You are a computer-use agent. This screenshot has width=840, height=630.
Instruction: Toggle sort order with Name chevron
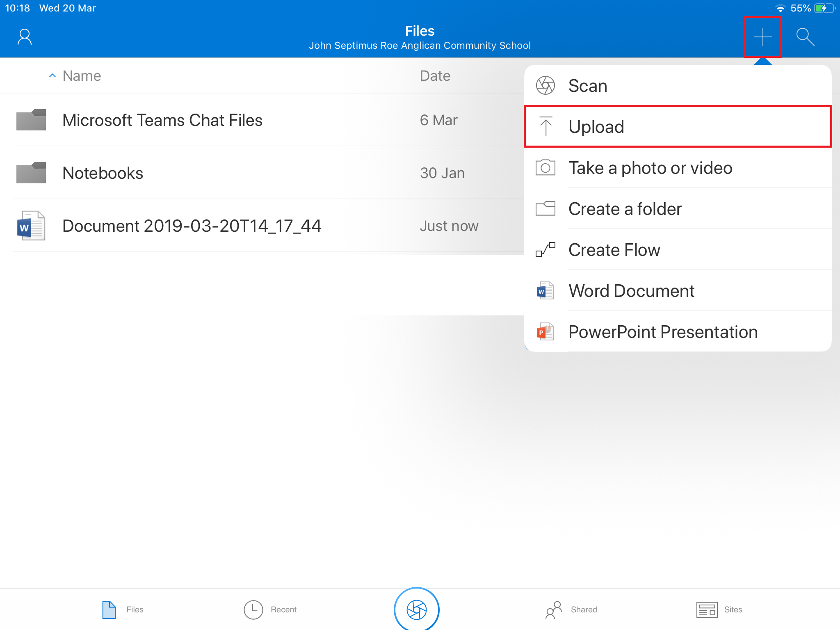[x=52, y=76]
